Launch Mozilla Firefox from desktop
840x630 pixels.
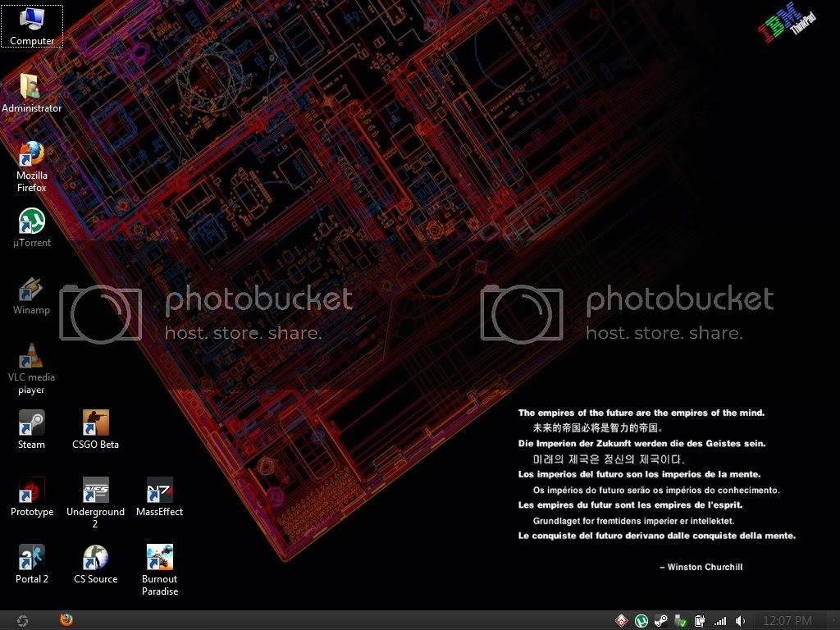pos(31,154)
